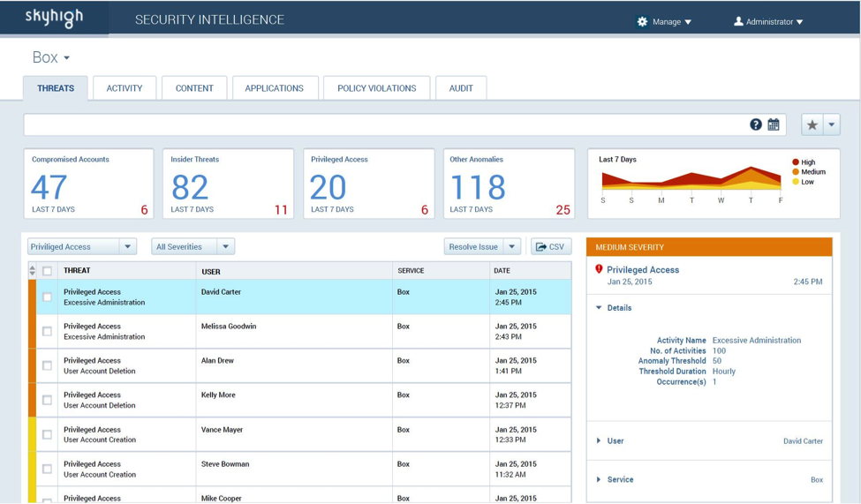This screenshot has height=504, width=861.
Task: Open the calendar date picker icon
Action: click(x=774, y=124)
